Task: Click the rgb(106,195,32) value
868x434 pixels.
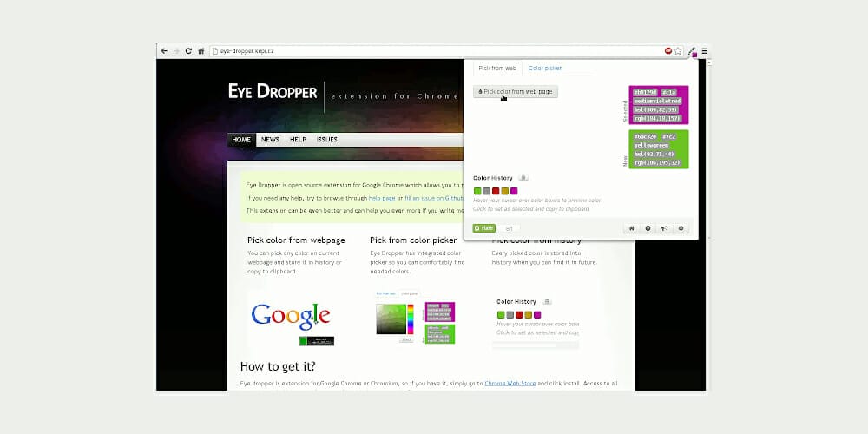Action: [x=657, y=163]
